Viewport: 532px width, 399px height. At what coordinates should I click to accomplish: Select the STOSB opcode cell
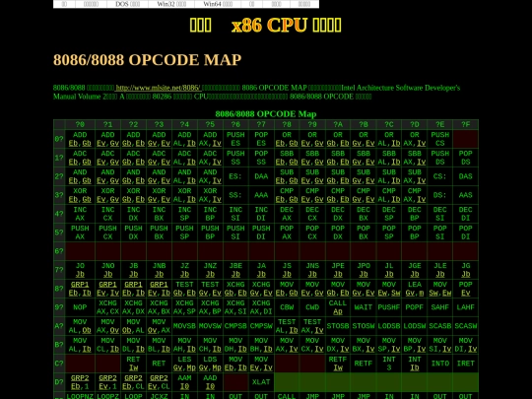pos(338,326)
